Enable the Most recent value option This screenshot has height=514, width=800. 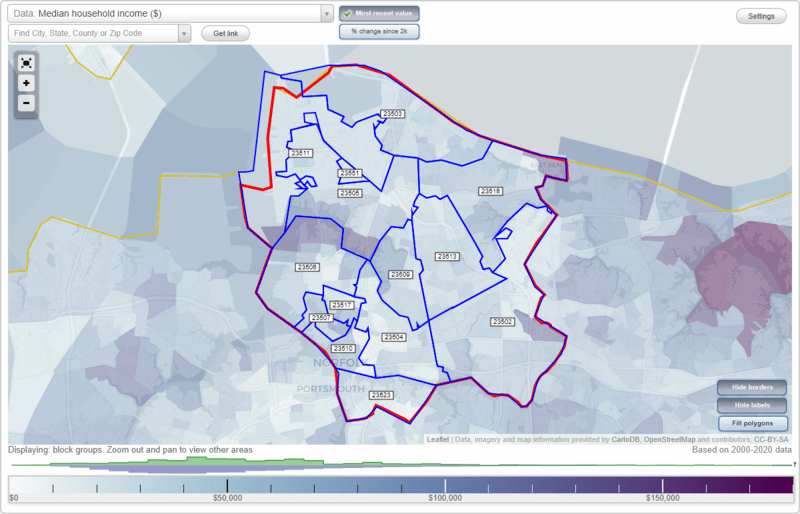pos(379,14)
